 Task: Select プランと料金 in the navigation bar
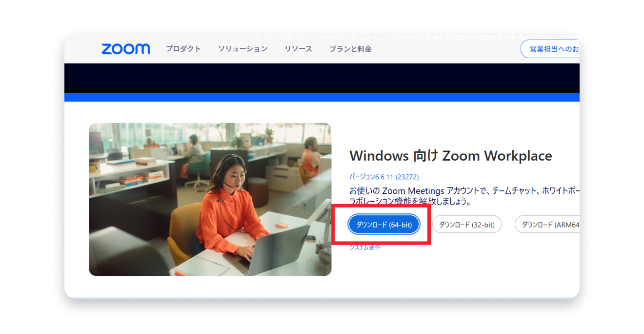(350, 49)
